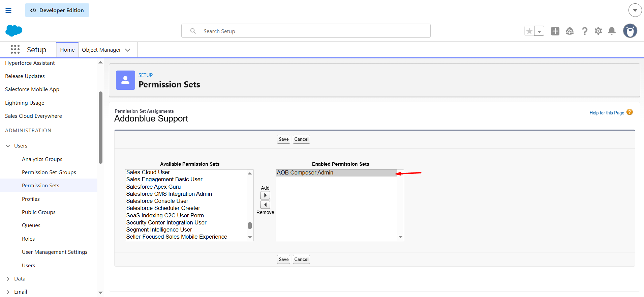Click the available list scroll up arrow
The image size is (644, 297).
(x=250, y=173)
